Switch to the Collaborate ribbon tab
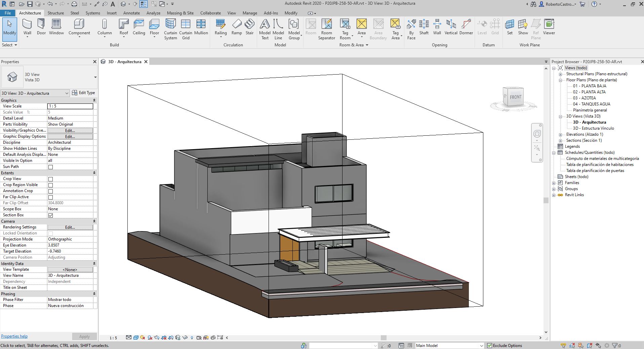This screenshot has width=644, height=349. (210, 13)
